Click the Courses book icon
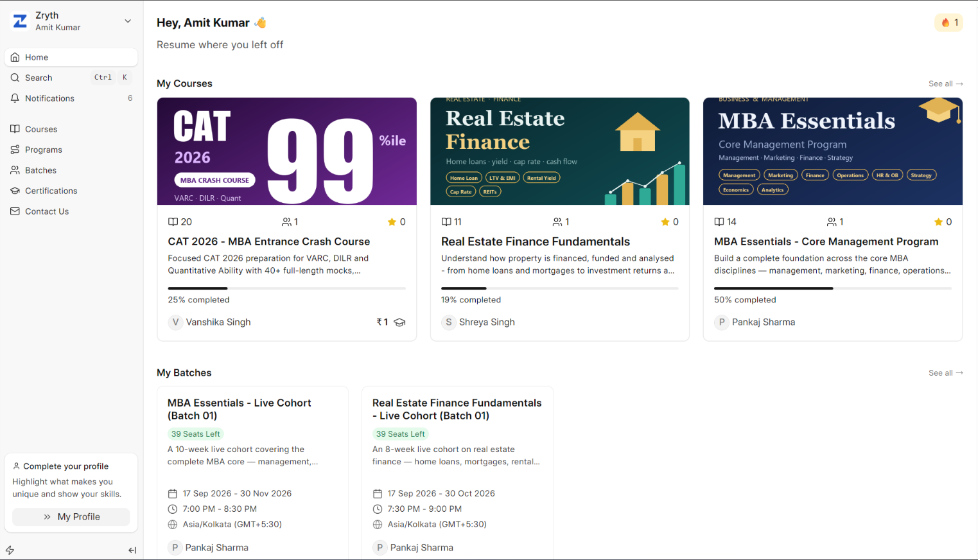Image resolution: width=978 pixels, height=560 pixels. coord(15,129)
